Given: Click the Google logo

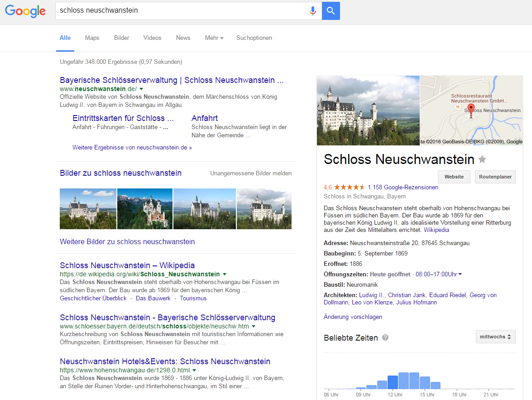Looking at the screenshot, I should coord(25,11).
